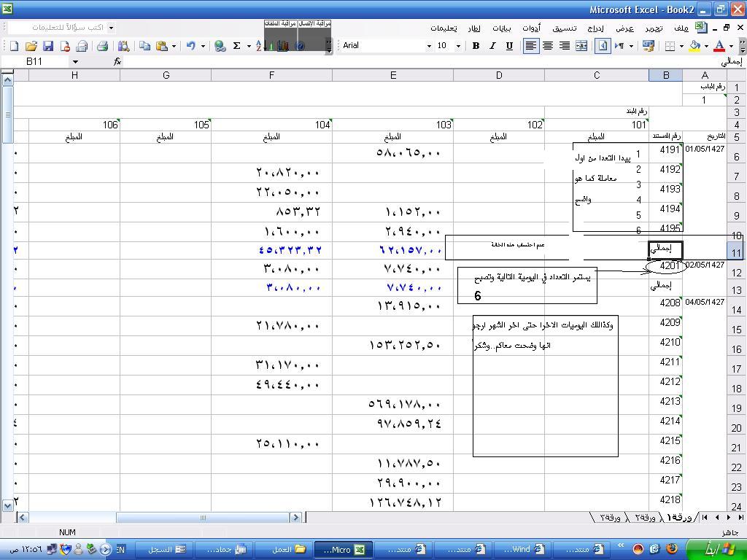Viewport: 747px width, 560px height.
Task: Align text to the right
Action: click(x=565, y=46)
